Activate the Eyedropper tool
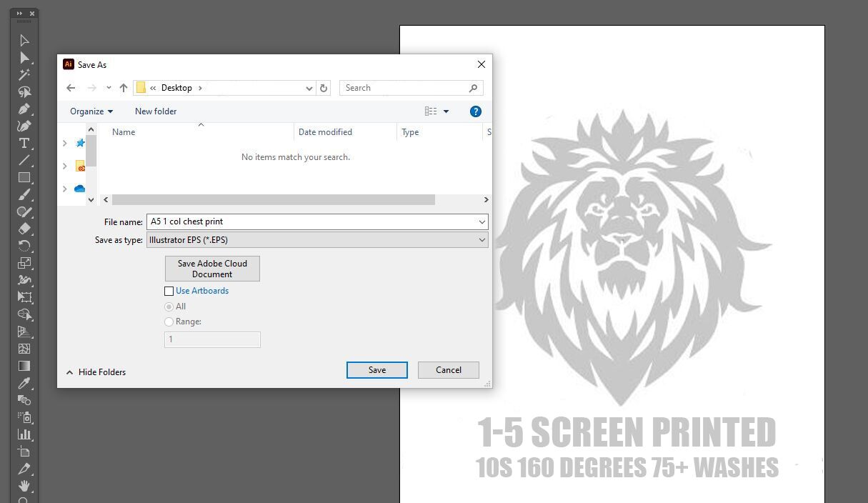 pyautogui.click(x=24, y=383)
